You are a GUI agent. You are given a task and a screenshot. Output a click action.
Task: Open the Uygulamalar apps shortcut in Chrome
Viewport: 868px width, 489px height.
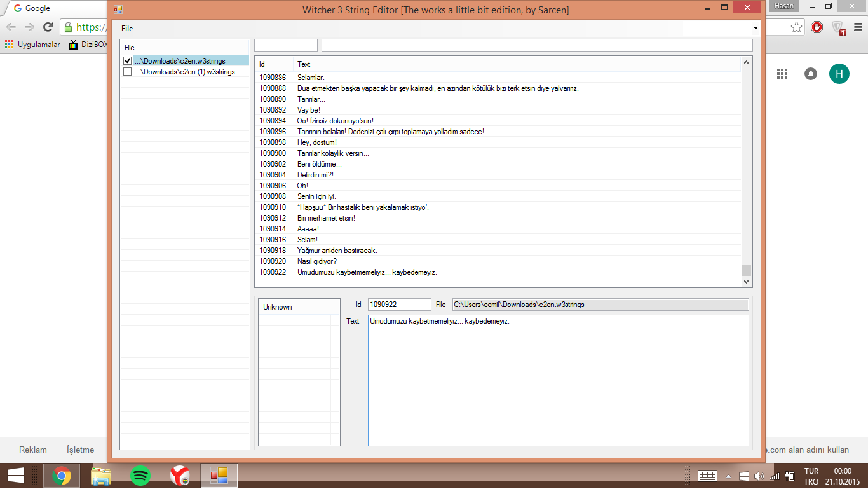tap(32, 45)
